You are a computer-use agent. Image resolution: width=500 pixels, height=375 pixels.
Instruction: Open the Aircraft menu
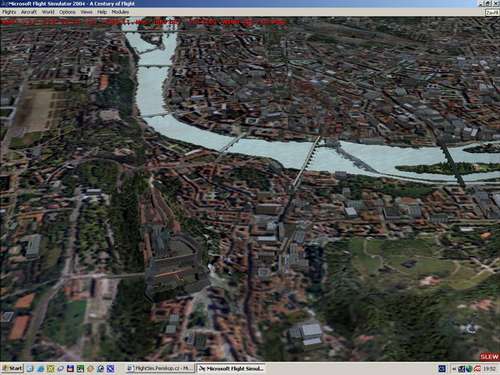(29, 12)
